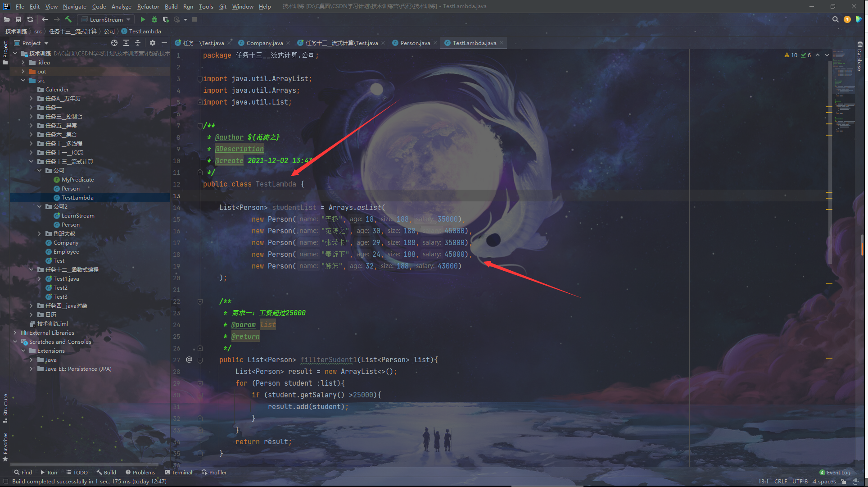Start debugging with the green bug icon
This screenshot has height=487, width=868.
pyautogui.click(x=154, y=19)
